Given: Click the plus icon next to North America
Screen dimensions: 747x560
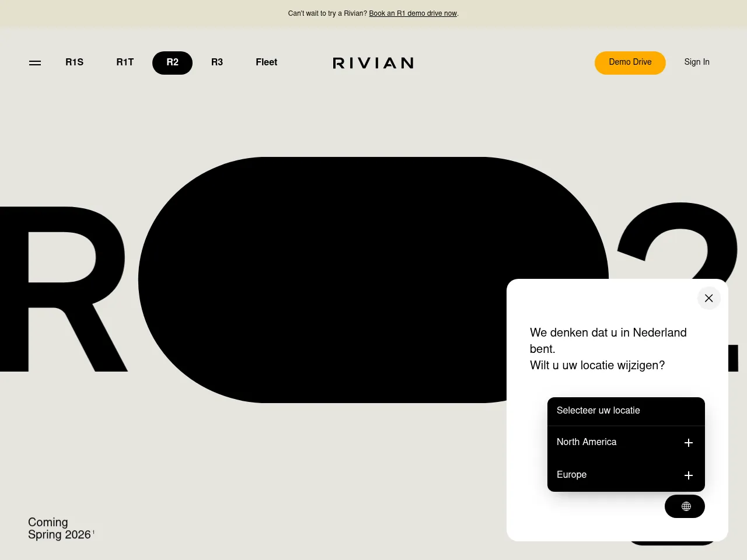Looking at the screenshot, I should 688,443.
